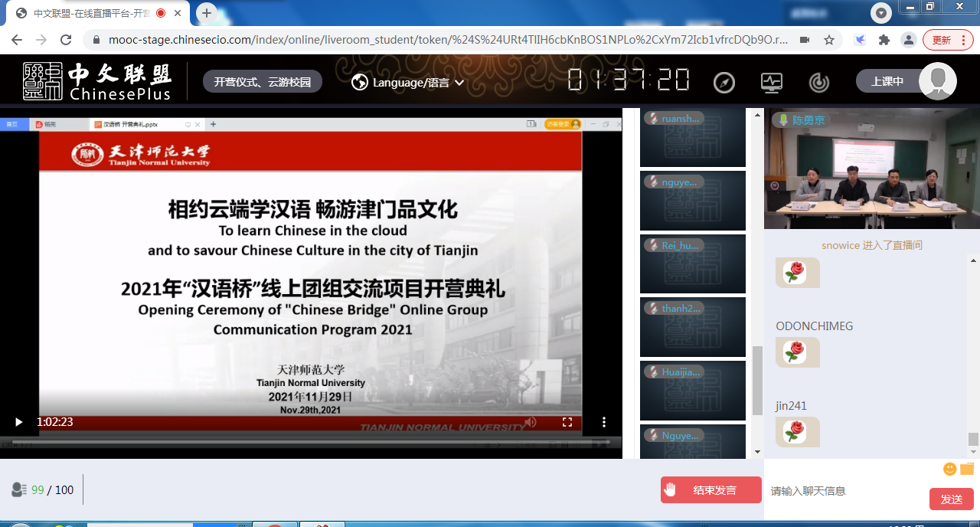Viewport: 980px width, 527px height.
Task: Open the Chrome extensions puzzle icon
Action: [884, 40]
